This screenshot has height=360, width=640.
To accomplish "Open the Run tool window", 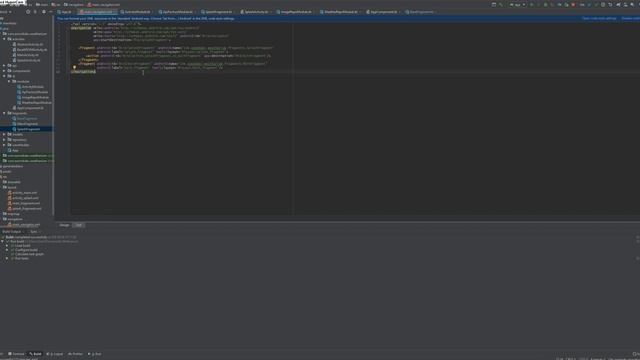I will (95, 354).
